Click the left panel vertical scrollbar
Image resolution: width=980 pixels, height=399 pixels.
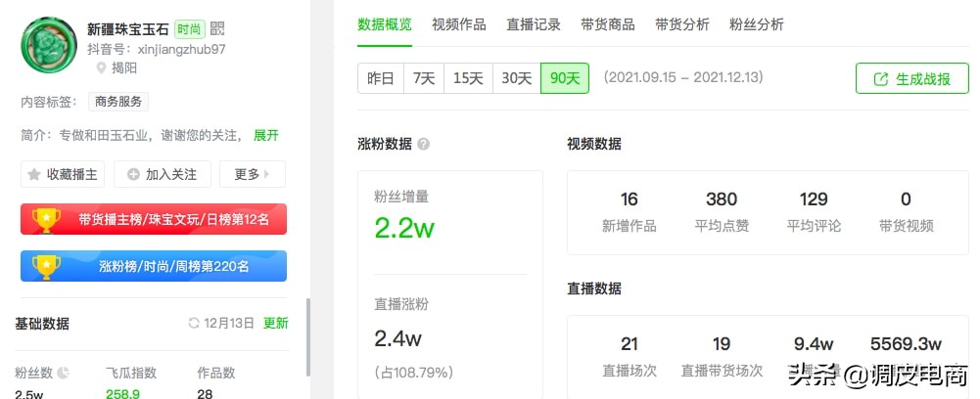(x=308, y=337)
